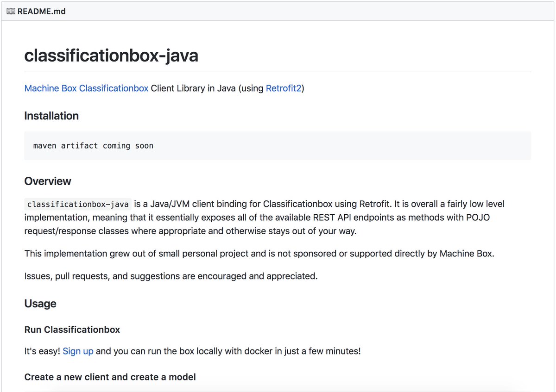
Task: Click the Usage heading
Action: click(x=40, y=304)
